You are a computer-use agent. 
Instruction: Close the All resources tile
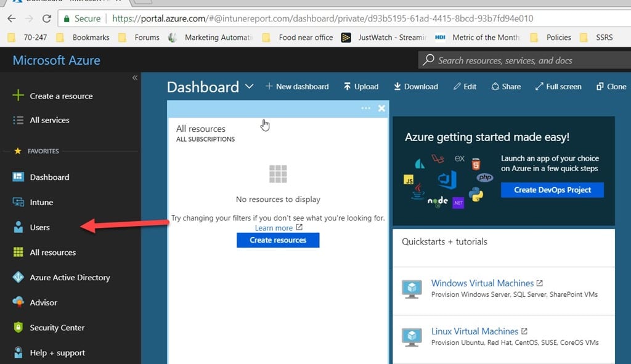tap(381, 108)
